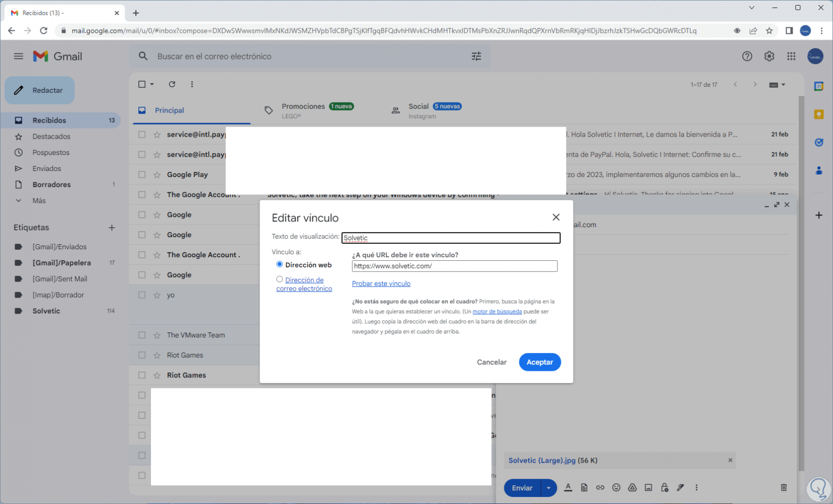Toggle formatting options in compose toolbar
Screen dimensions: 833x504
point(568,487)
